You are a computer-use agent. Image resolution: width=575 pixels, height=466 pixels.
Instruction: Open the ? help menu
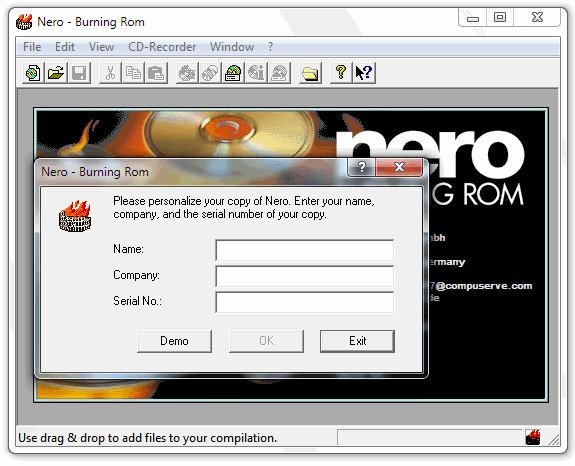271,47
